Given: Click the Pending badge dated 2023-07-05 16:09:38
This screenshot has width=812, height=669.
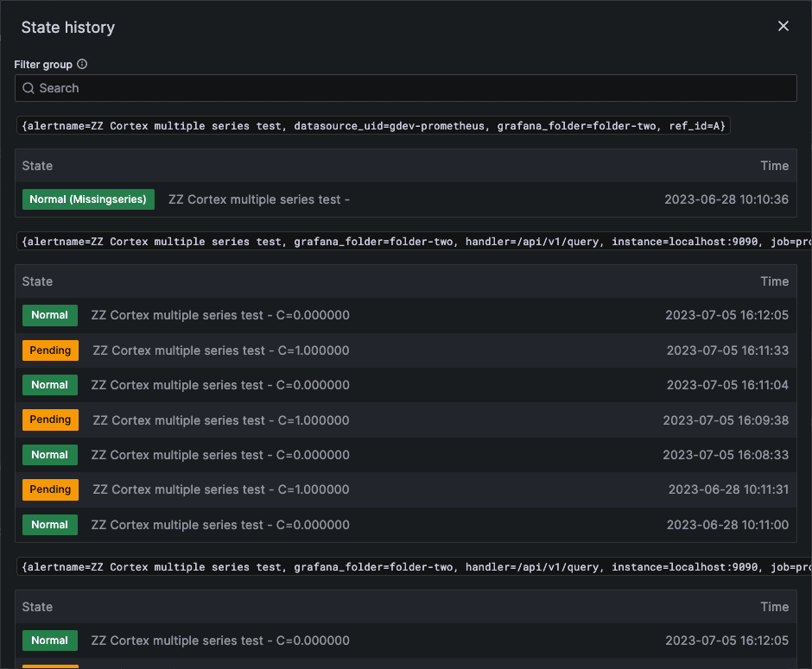Looking at the screenshot, I should pos(49,420).
